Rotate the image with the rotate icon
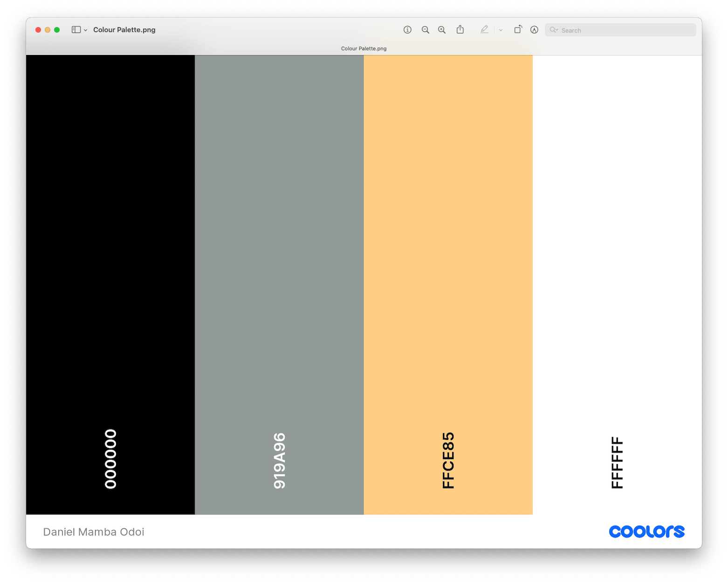 click(x=518, y=29)
